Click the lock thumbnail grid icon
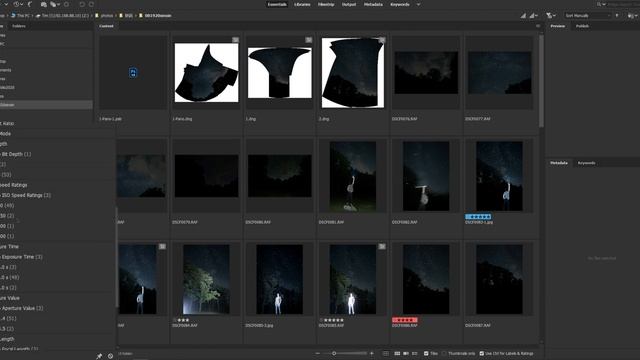Image resolution: width=640 pixels, height=360 pixels. [386, 353]
